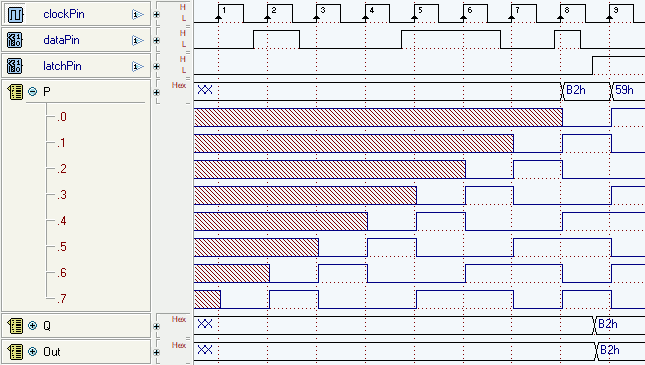This screenshot has width=645, height=365.
Task: Select the latchPin signal name
Action: click(62, 66)
